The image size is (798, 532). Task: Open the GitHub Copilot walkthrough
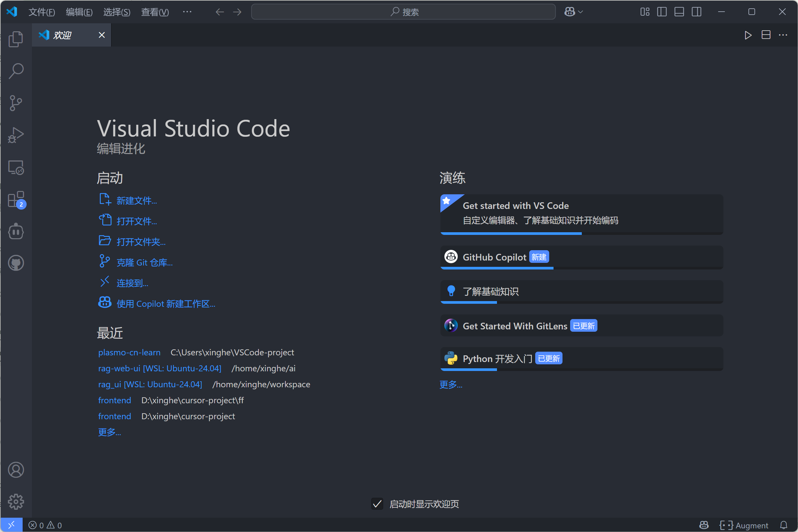tap(582, 258)
